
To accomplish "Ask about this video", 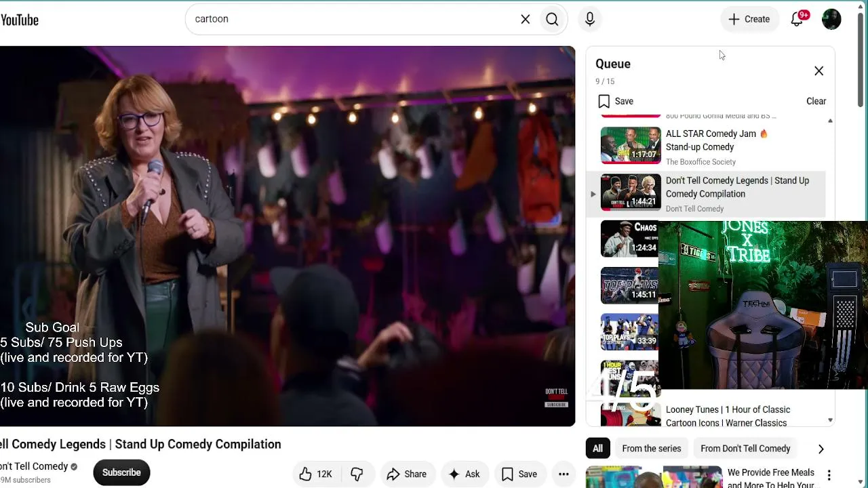I will point(464,474).
